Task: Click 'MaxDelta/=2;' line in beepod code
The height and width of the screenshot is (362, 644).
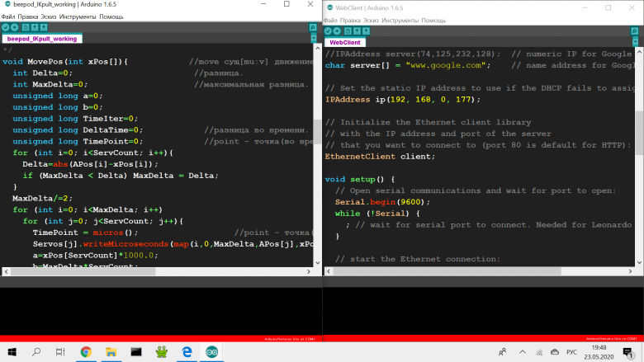Action: coord(42,199)
